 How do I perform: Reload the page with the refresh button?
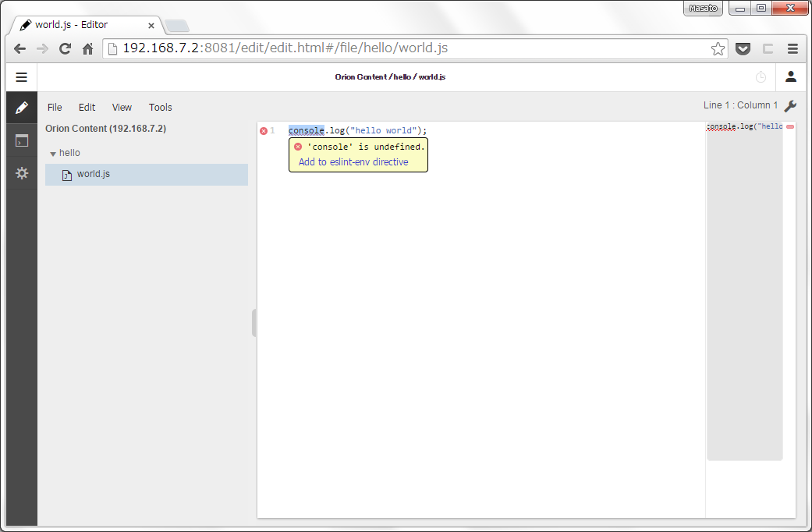65,48
